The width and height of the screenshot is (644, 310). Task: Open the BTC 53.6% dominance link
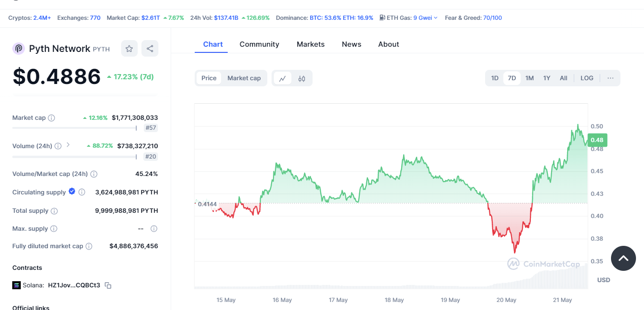coord(325,18)
